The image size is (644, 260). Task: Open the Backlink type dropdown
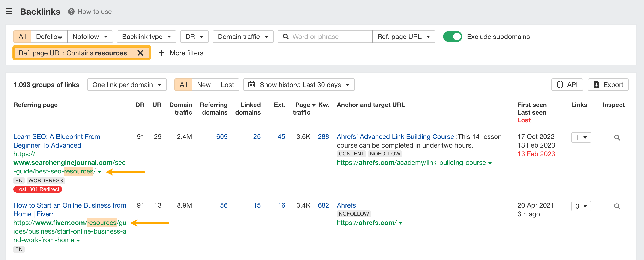[147, 37]
